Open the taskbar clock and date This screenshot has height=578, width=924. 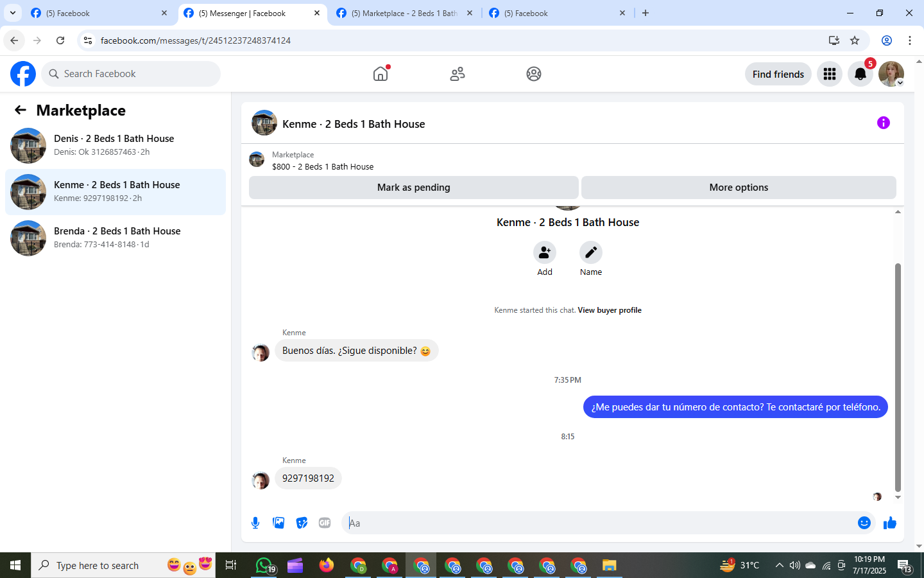click(x=869, y=565)
